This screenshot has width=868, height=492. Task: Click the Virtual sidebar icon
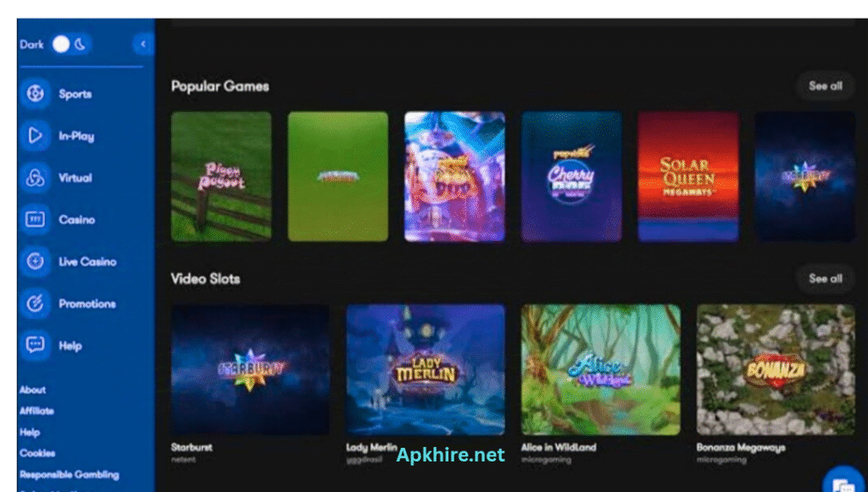point(36,178)
